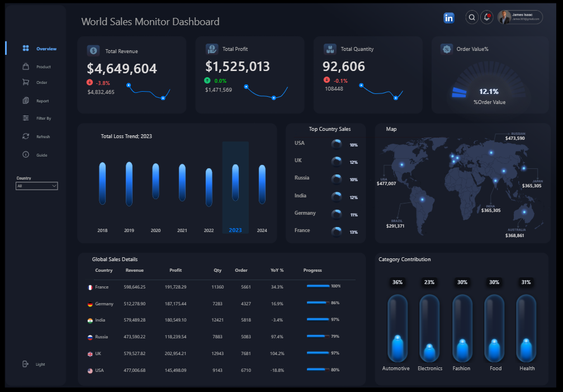This screenshot has height=392, width=563.
Task: Click the Order cart icon
Action: pos(26,82)
